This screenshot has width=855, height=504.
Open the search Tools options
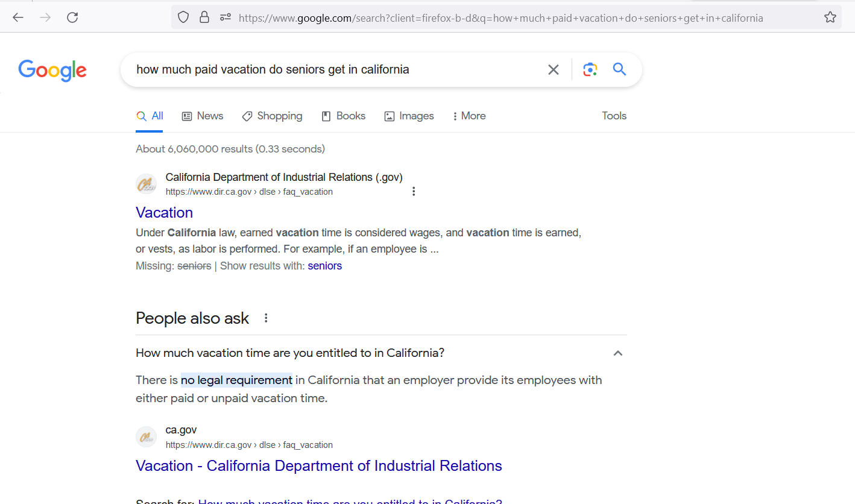tap(614, 116)
